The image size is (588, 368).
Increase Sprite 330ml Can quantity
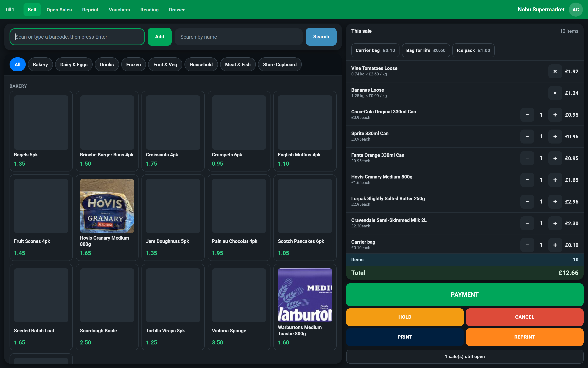click(555, 137)
